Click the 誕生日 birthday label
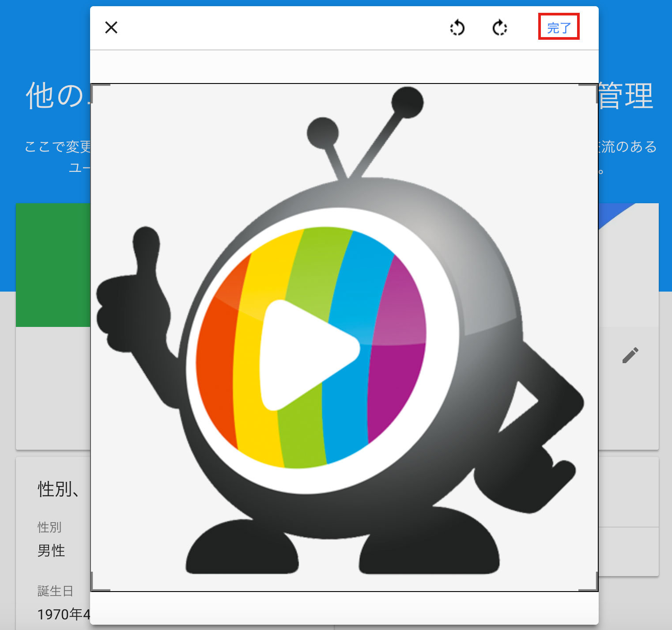The image size is (672, 630). coord(55,591)
